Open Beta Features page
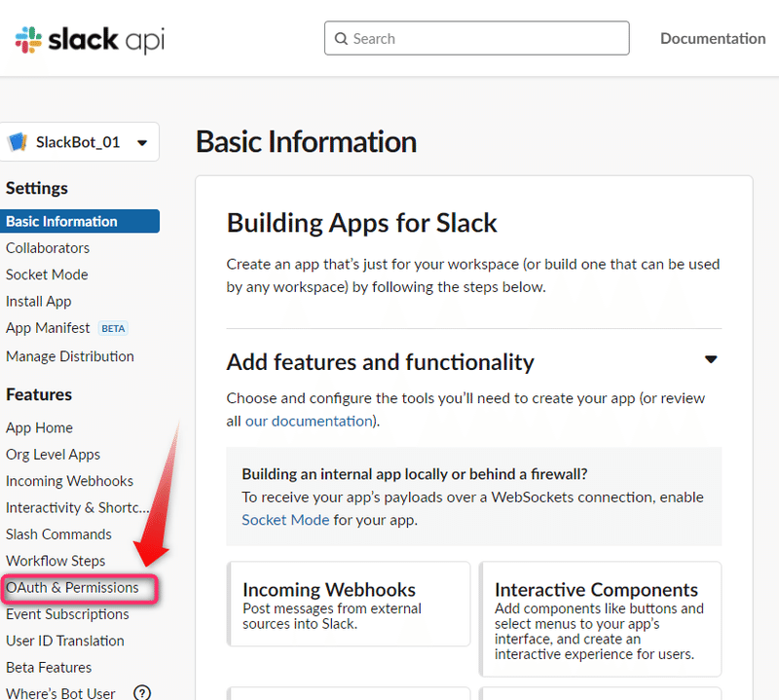Image resolution: width=779 pixels, height=700 pixels. point(49,668)
